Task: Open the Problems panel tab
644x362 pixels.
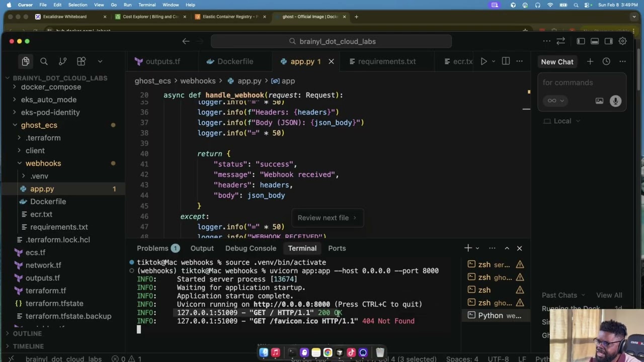Action: [158, 248]
